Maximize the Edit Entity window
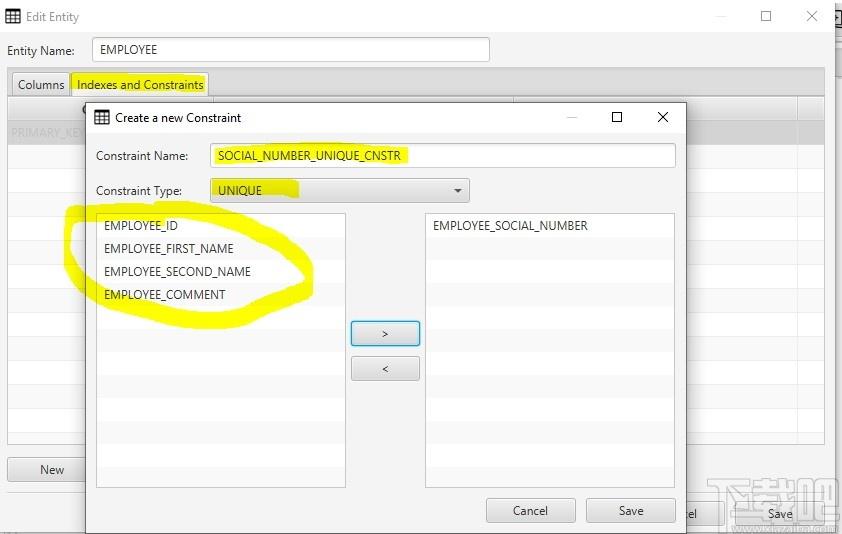This screenshot has height=534, width=842. click(x=766, y=16)
